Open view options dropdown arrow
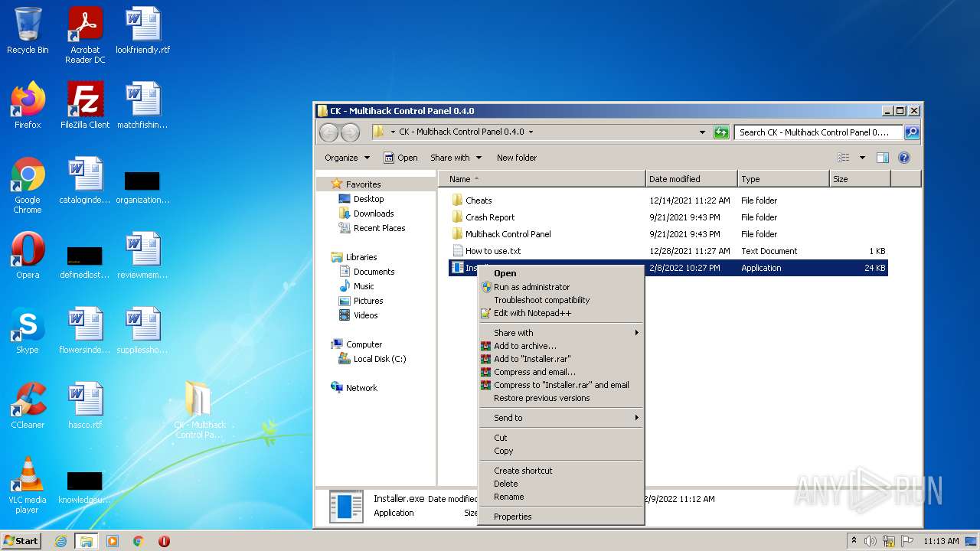This screenshot has width=980, height=551. pyautogui.click(x=861, y=158)
